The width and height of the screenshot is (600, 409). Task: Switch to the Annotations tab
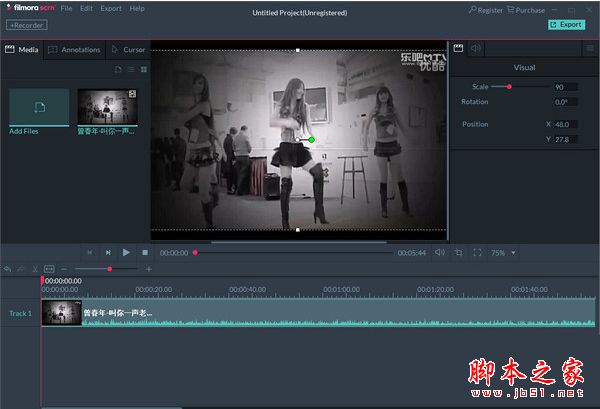(75, 50)
